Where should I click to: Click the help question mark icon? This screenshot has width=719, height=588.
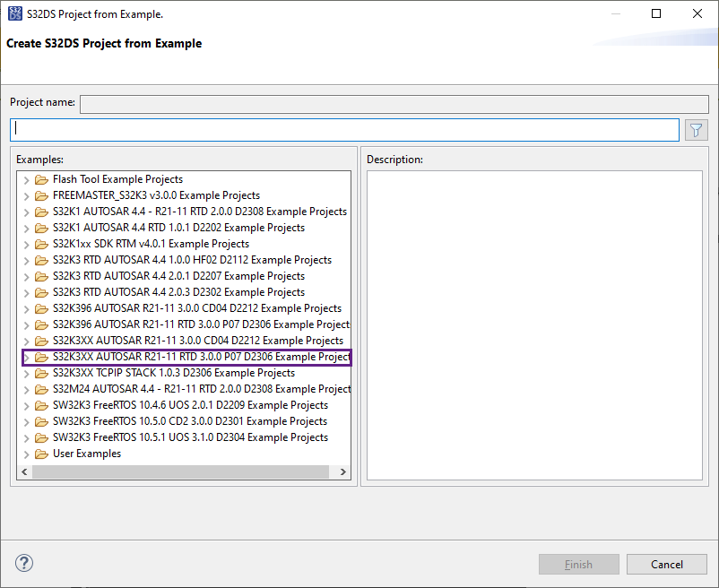(23, 563)
